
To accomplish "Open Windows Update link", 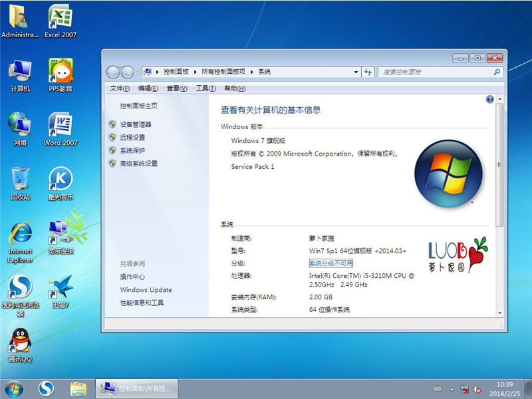I will click(x=146, y=290).
